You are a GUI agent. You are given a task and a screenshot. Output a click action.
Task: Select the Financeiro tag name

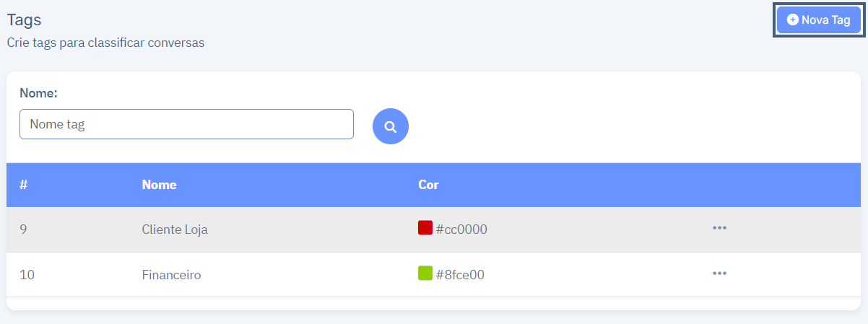point(171,275)
